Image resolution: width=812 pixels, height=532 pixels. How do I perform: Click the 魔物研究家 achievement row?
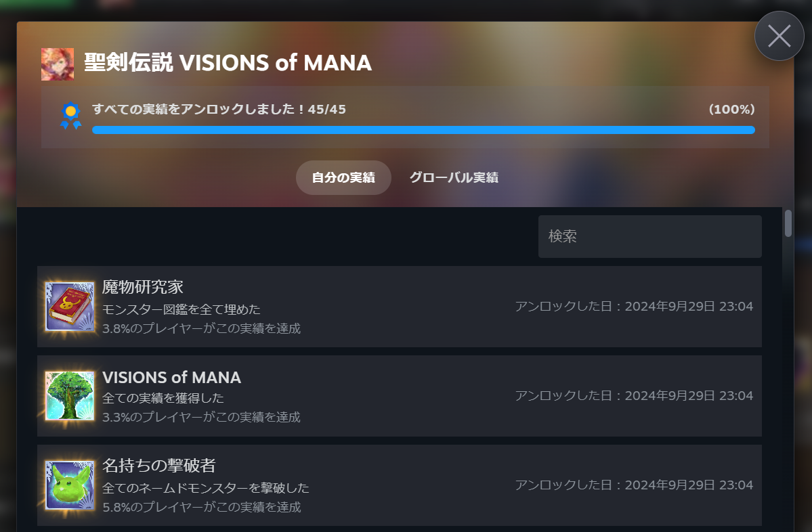pyautogui.click(x=400, y=307)
